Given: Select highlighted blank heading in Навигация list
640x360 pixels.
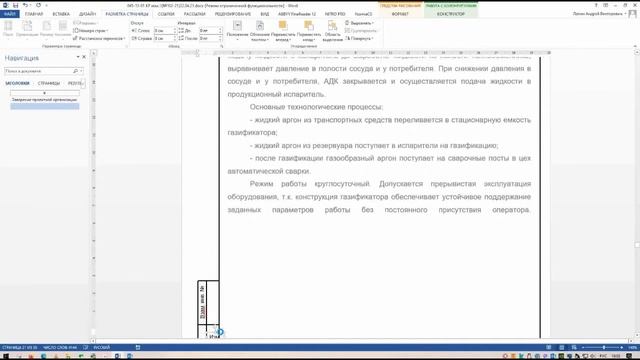Looking at the screenshot, I should [45, 106].
